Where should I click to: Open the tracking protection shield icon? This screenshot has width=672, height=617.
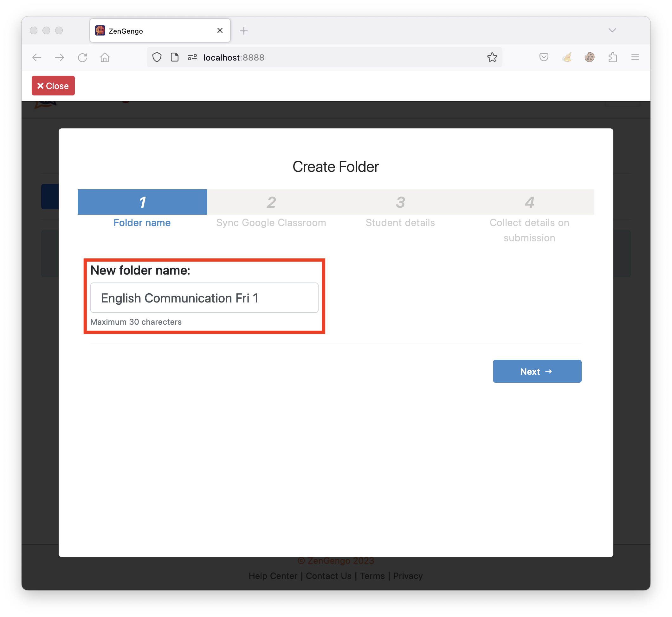click(157, 57)
